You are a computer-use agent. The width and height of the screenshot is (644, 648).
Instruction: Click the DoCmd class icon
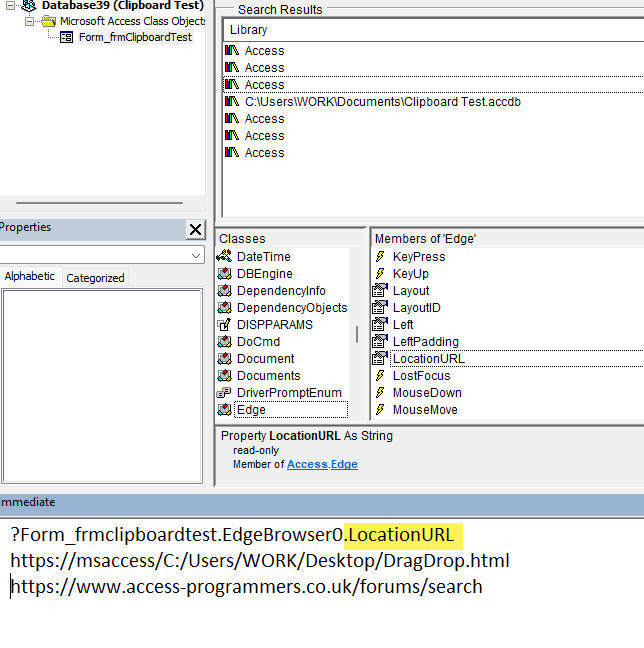click(x=224, y=342)
